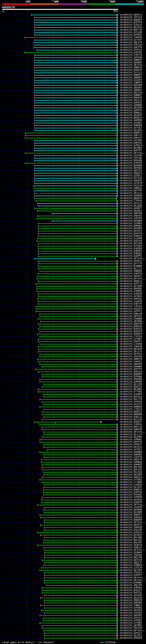Select hit label UniRef100_Q9FUA9
The height and width of the screenshot is (644, 146).
tap(131, 213)
